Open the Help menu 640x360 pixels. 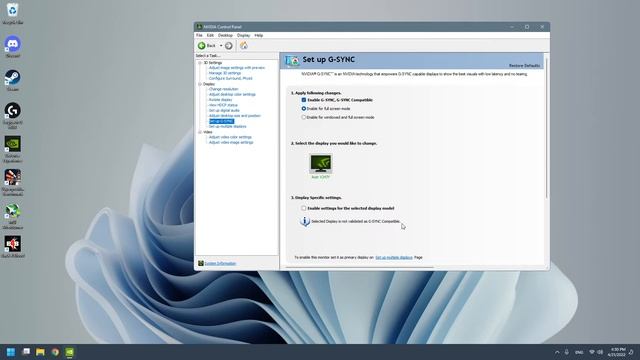point(259,36)
